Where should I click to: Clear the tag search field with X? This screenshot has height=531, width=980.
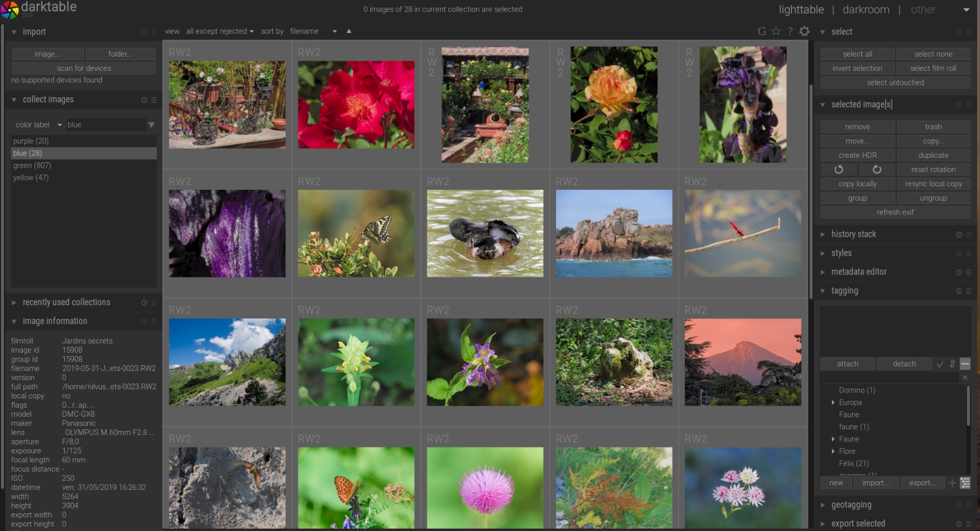pos(965,378)
